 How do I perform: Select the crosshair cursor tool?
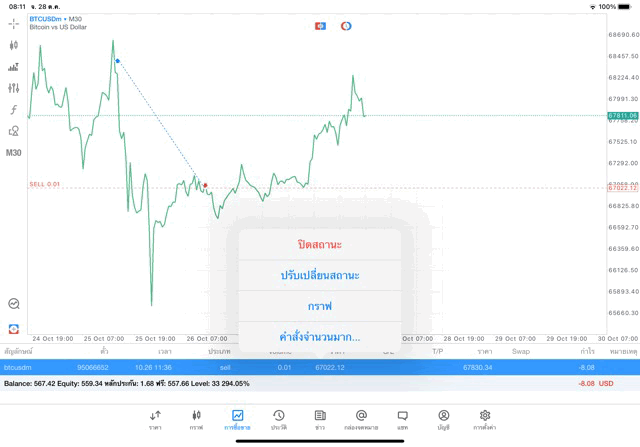14,23
